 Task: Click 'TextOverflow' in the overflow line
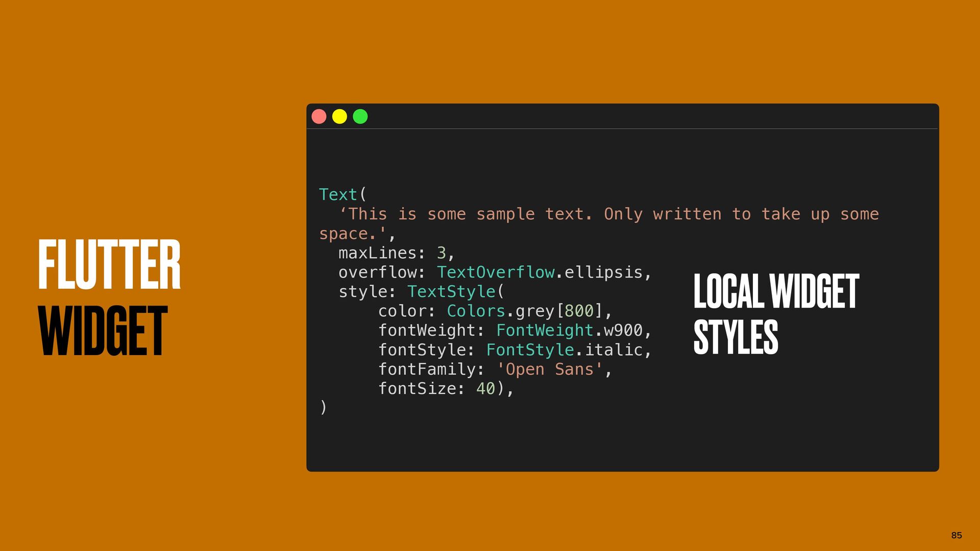coord(496,272)
